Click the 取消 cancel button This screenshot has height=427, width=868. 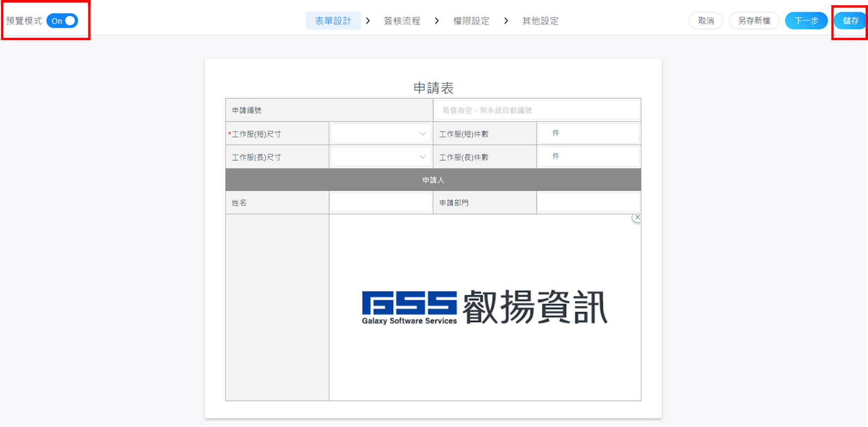706,21
